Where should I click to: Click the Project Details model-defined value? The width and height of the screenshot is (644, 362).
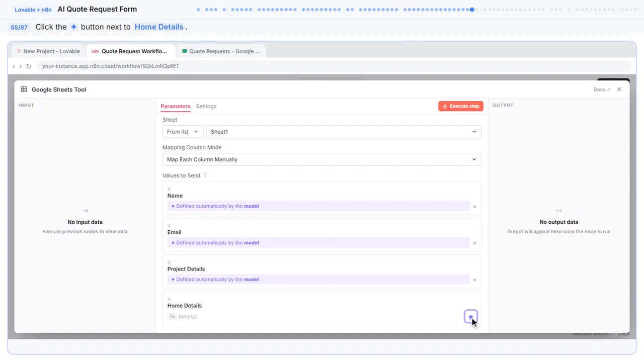(x=318, y=280)
